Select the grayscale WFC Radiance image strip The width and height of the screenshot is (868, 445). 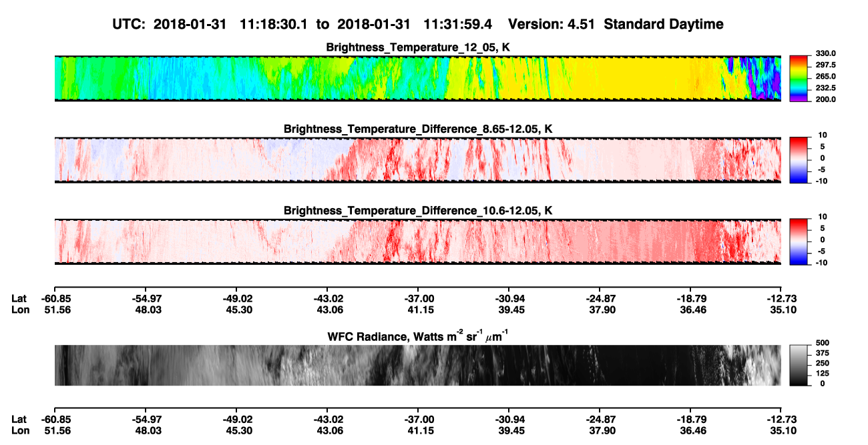tap(417, 366)
